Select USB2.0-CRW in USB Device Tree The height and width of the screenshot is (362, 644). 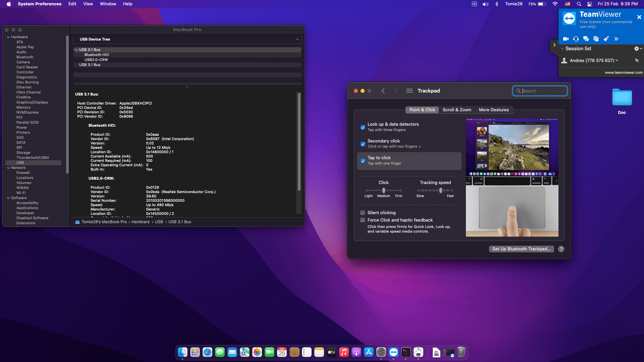pyautogui.click(x=96, y=60)
